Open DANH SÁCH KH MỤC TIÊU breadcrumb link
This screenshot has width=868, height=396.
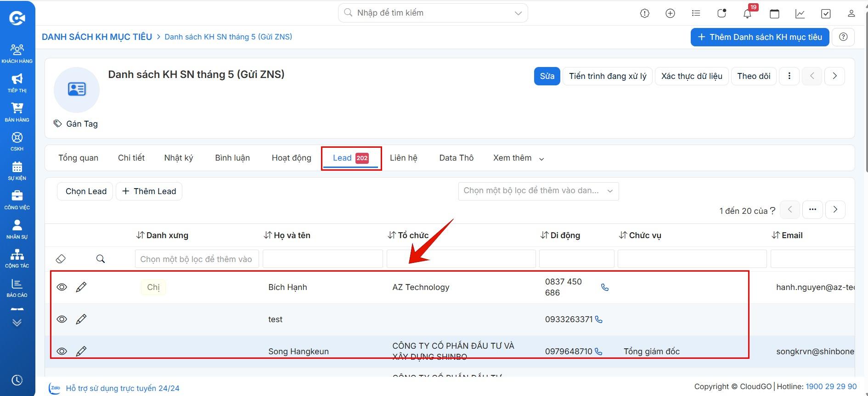(x=97, y=37)
